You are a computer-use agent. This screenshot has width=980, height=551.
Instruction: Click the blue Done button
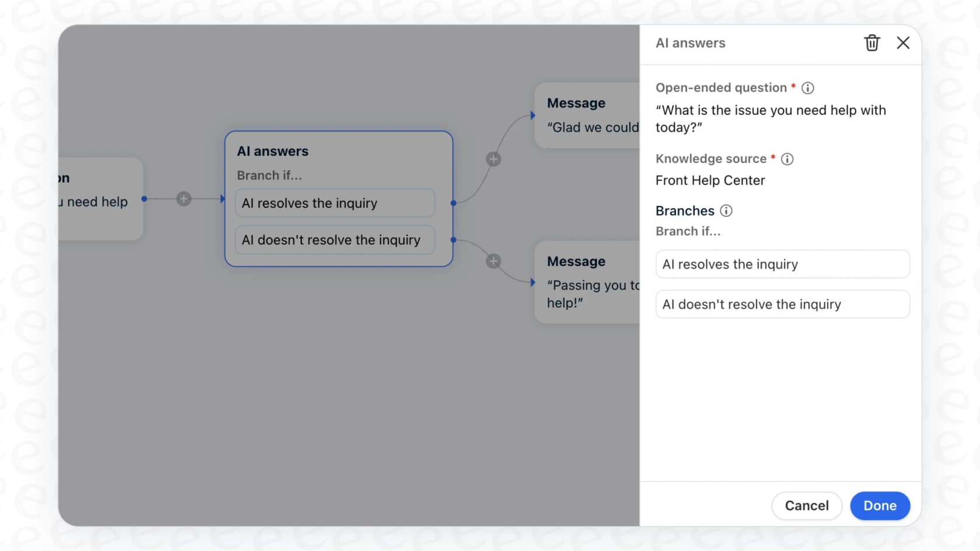(880, 506)
